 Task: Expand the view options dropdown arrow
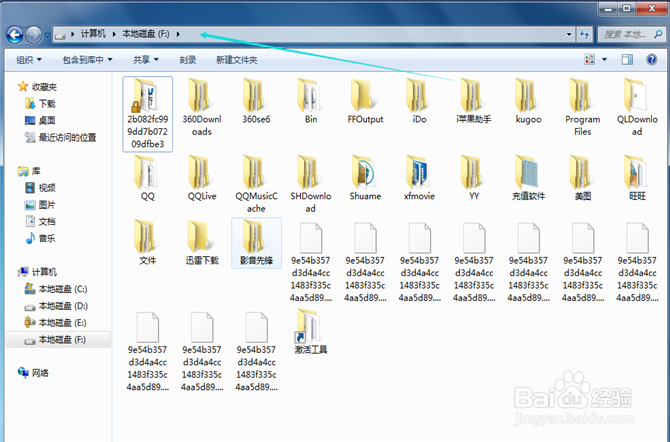click(x=604, y=59)
